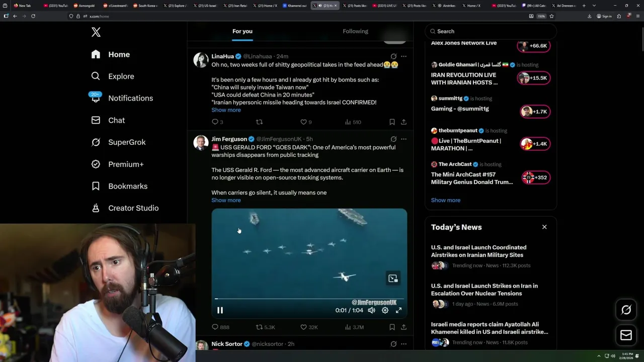
Task: Share Jim Ferguson's post
Action: (x=404, y=327)
